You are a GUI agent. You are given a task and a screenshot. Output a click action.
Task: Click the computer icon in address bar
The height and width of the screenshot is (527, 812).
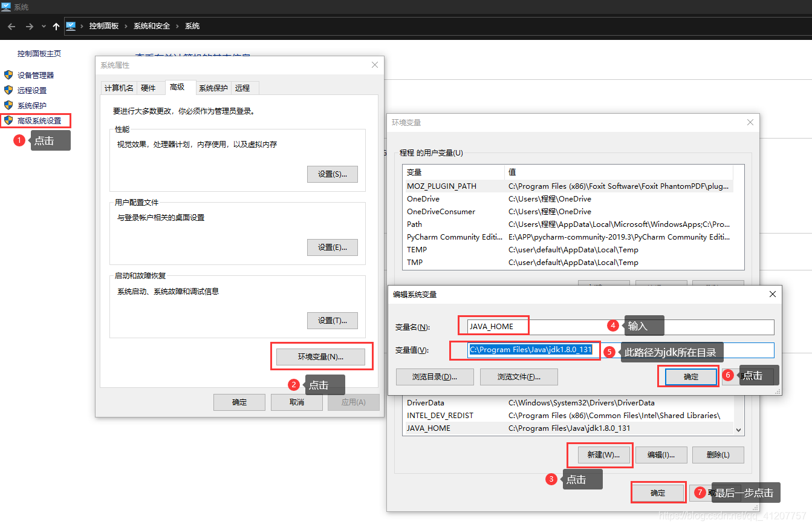coord(71,26)
